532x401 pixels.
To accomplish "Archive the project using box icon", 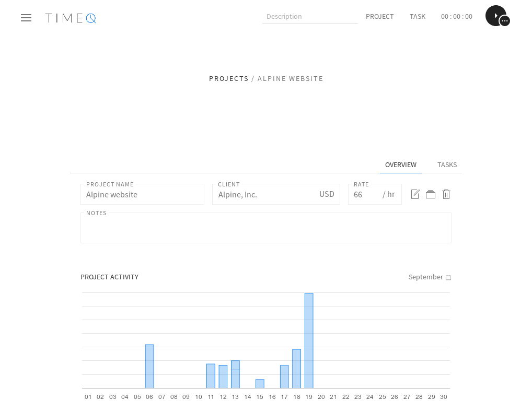I will coord(431,194).
